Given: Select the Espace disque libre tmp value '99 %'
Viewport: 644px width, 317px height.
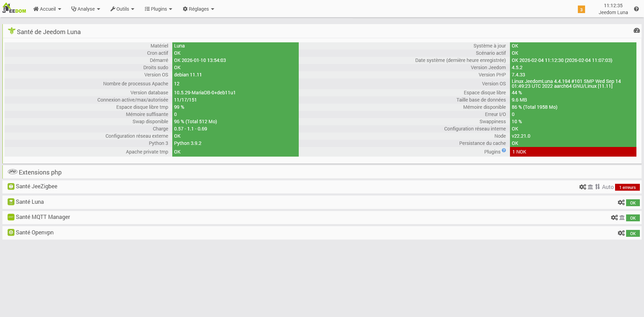Looking at the screenshot, I should coord(179,107).
